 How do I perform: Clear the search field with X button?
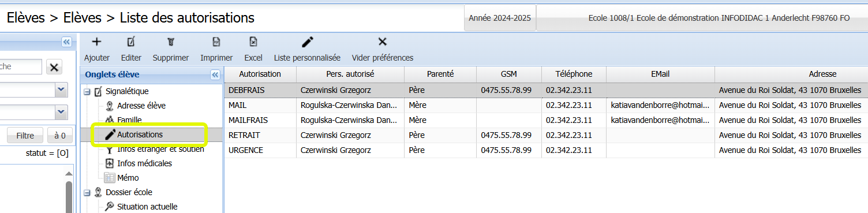[x=54, y=67]
